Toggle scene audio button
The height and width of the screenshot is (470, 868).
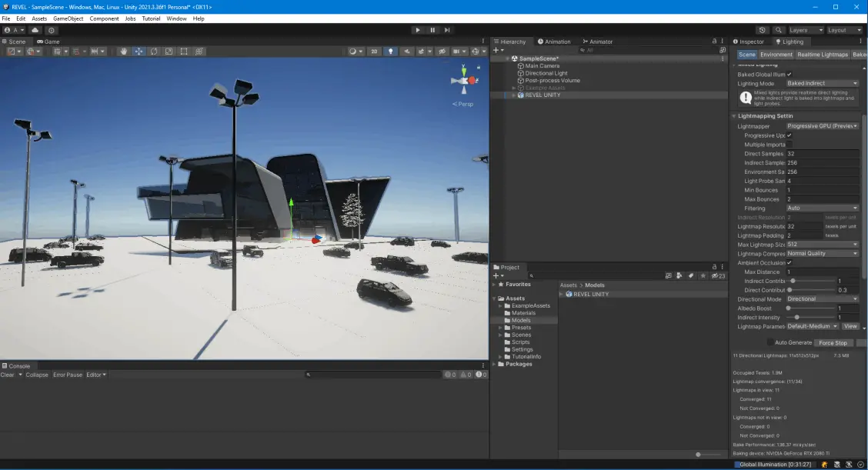[x=407, y=52]
